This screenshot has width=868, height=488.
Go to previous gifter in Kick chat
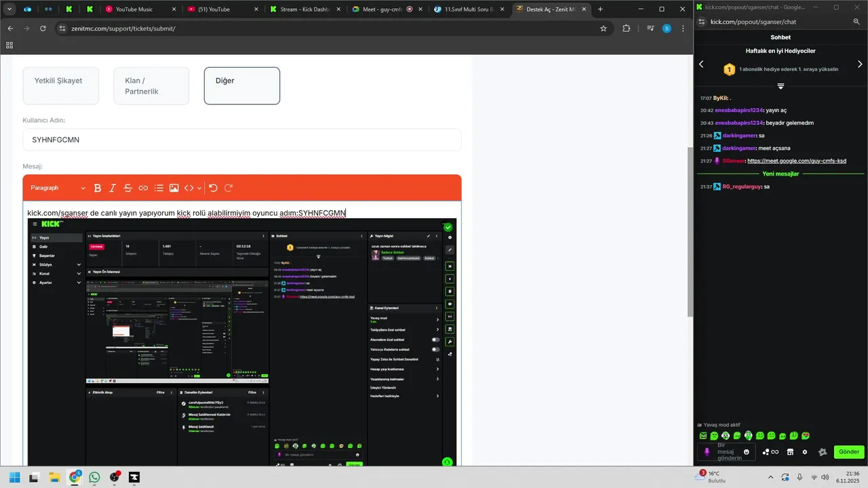pyautogui.click(x=701, y=64)
